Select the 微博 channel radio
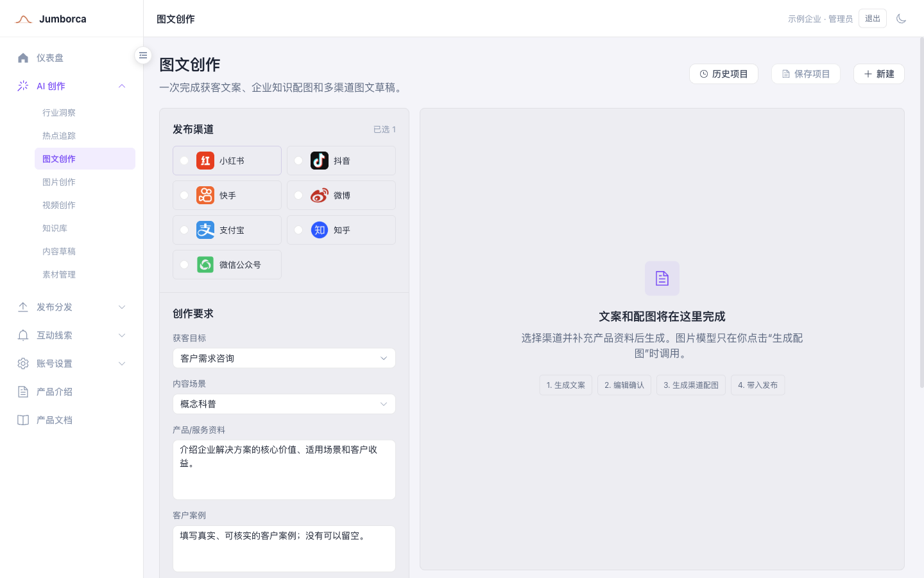The height and width of the screenshot is (578, 924). [x=298, y=195]
